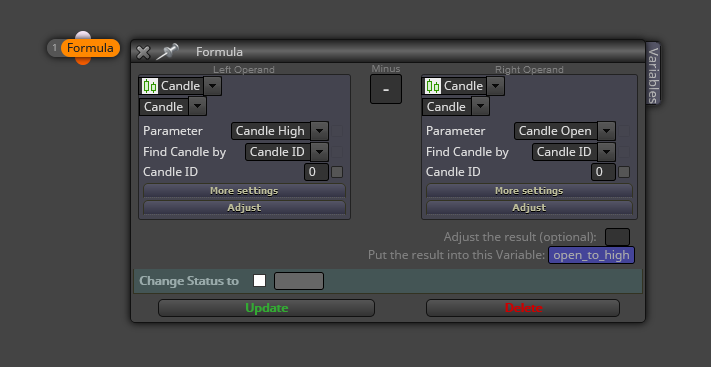Click the red Delete button
711x367 pixels.
pyautogui.click(x=523, y=308)
